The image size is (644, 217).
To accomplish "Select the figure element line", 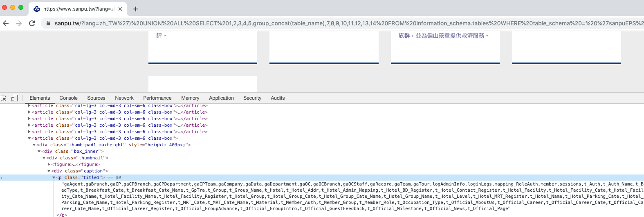I will [x=75, y=164].
